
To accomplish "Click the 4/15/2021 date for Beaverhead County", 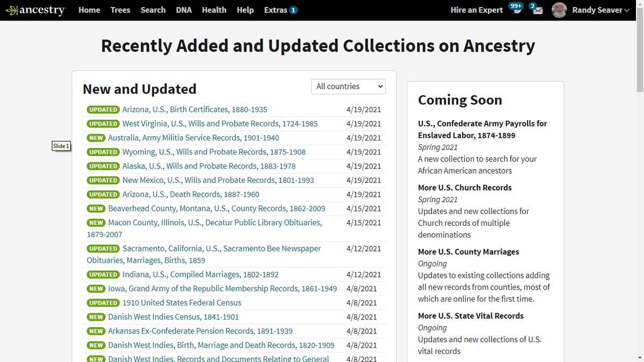I will [x=364, y=209].
